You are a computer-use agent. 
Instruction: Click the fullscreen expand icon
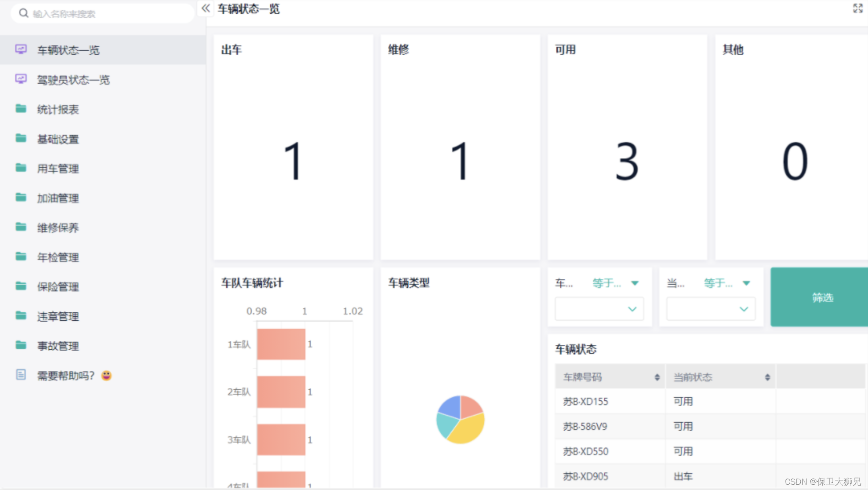(858, 8)
